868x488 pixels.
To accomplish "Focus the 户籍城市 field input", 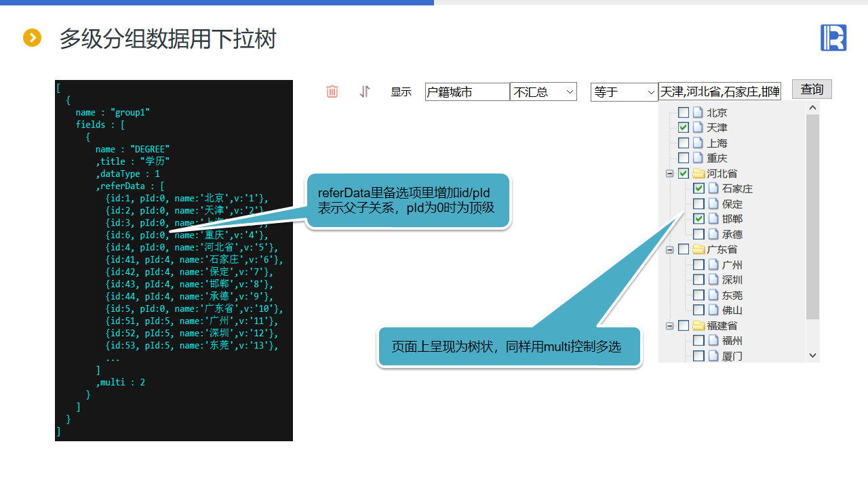I will tap(467, 91).
